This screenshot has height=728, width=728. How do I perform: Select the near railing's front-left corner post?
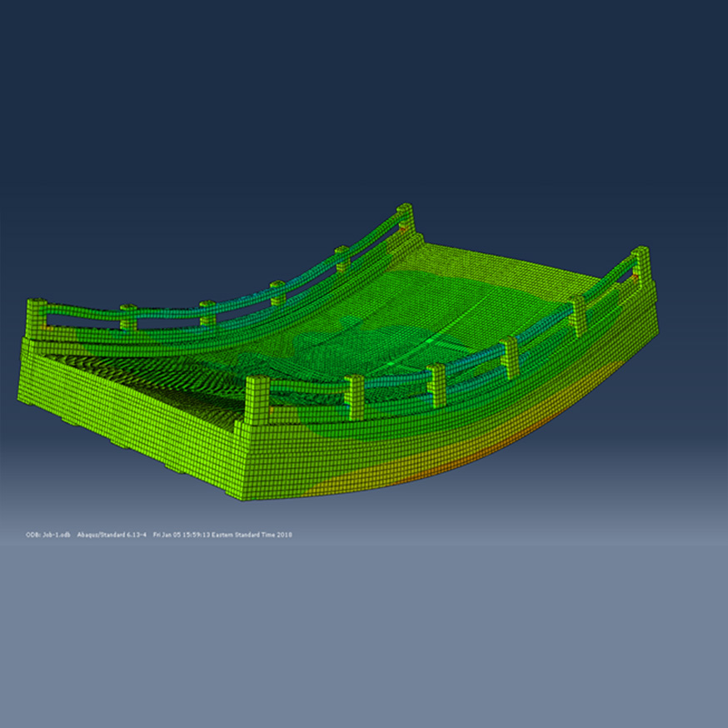257,401
